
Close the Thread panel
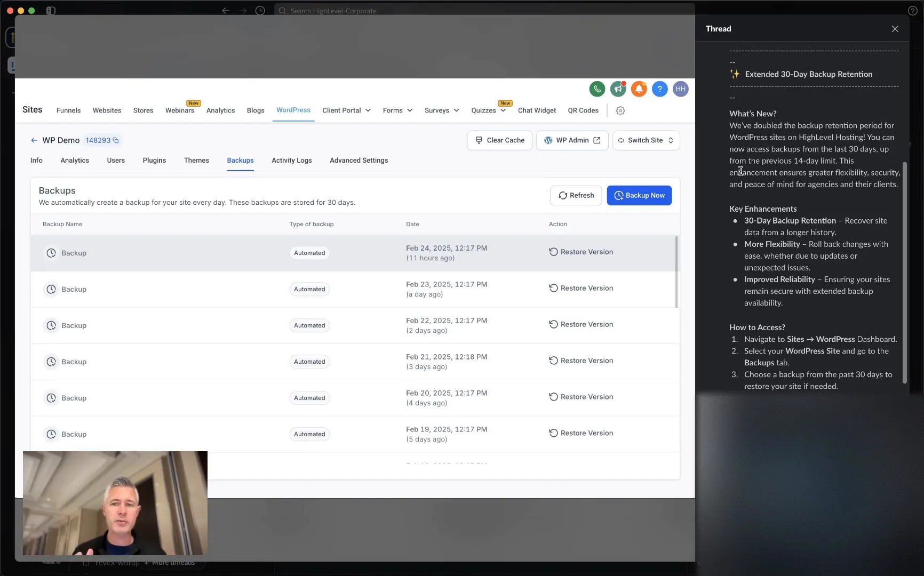pyautogui.click(x=895, y=29)
